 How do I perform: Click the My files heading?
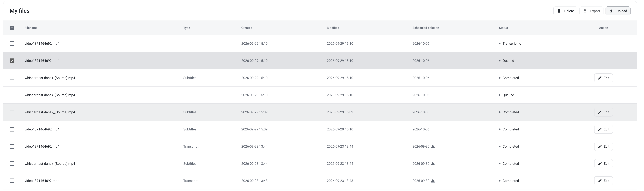(19, 11)
